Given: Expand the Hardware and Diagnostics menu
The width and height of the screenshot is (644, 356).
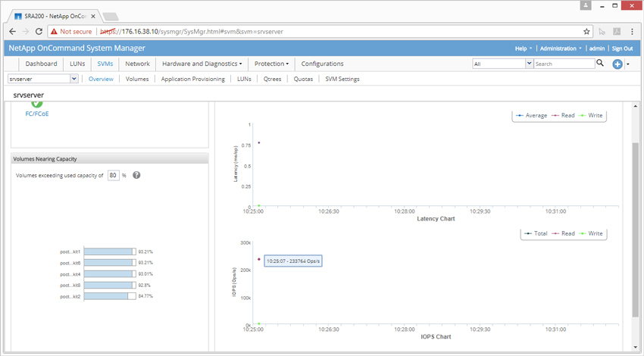Looking at the screenshot, I should 202,64.
